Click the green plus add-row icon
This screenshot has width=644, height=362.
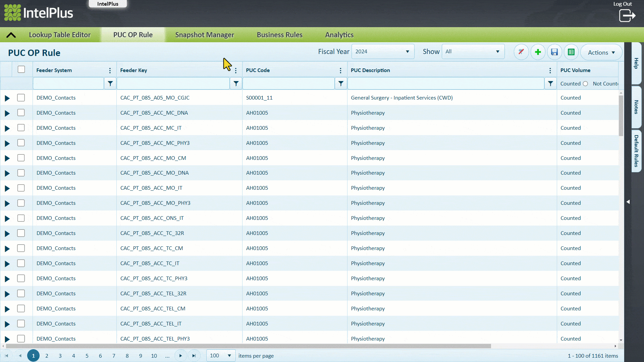pos(538,52)
